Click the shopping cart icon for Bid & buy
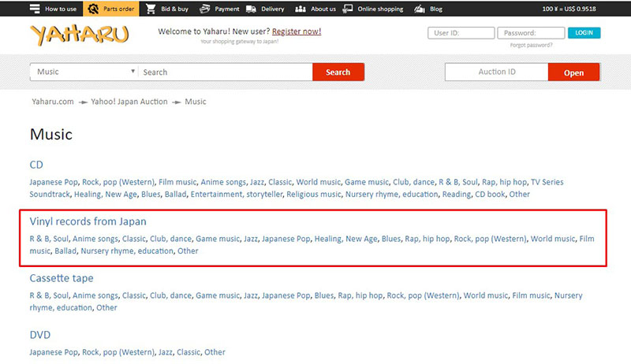This screenshot has height=364, width=631. 151,9
